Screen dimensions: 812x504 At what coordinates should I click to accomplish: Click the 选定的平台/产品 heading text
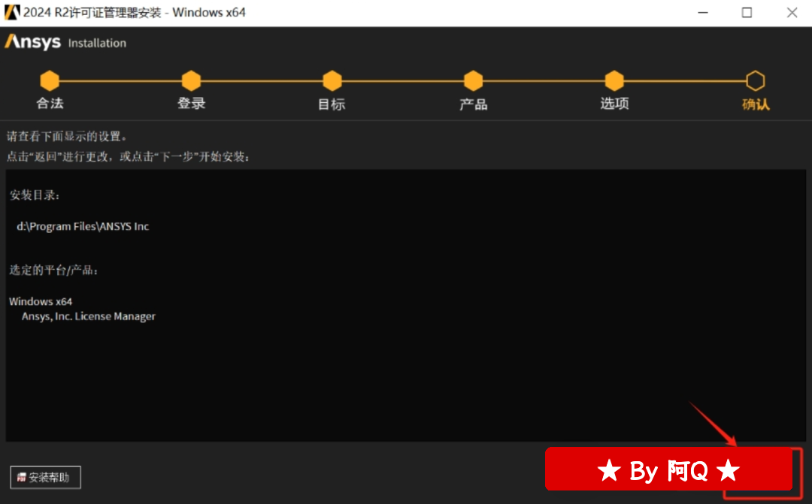point(54,270)
